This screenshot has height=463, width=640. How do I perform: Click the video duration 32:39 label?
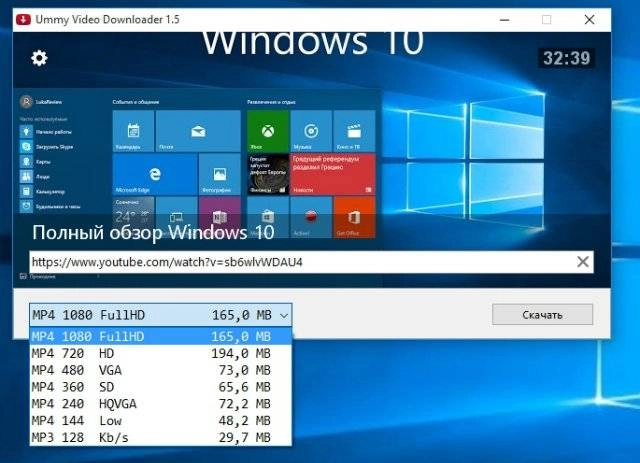pyautogui.click(x=566, y=58)
